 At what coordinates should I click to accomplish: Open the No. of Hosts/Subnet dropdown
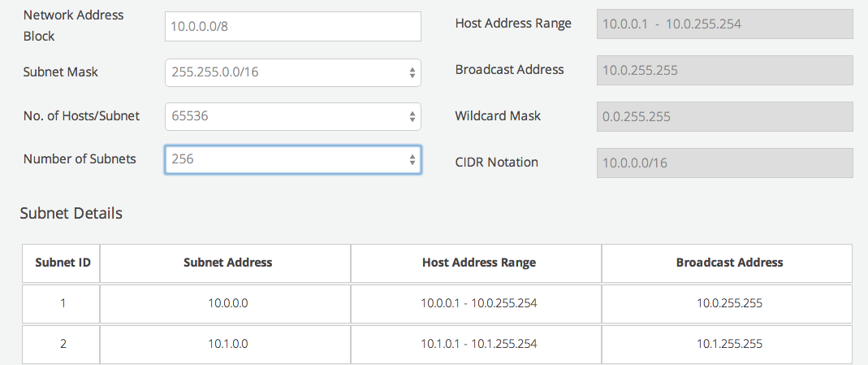[x=293, y=116]
